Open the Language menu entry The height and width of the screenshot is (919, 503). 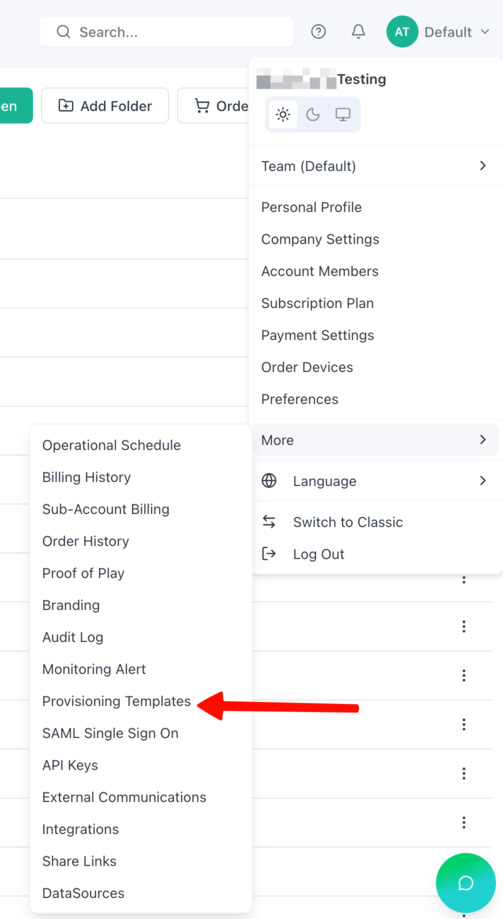click(x=376, y=481)
